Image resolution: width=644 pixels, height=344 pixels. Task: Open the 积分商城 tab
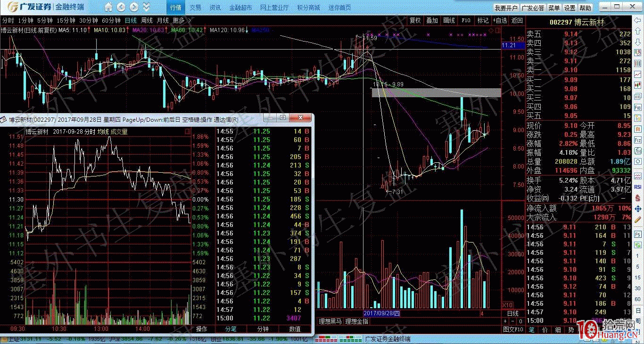tap(308, 8)
